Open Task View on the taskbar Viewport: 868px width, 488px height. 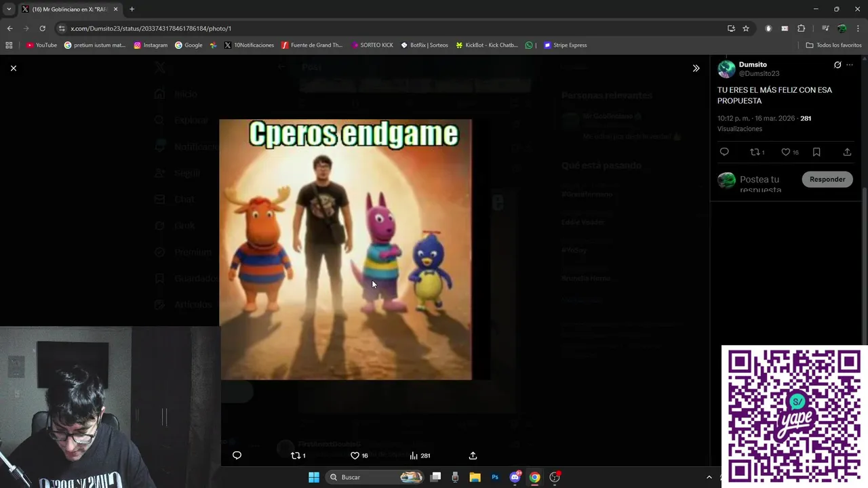click(x=436, y=477)
